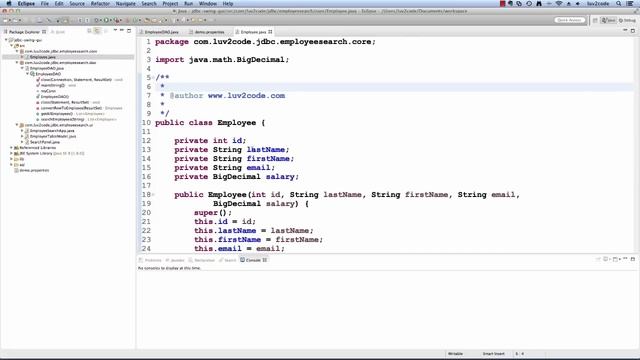The height and width of the screenshot is (360, 640).
Task: Collapse the EmployeeDAO.java tree node
Action: pos(22,68)
